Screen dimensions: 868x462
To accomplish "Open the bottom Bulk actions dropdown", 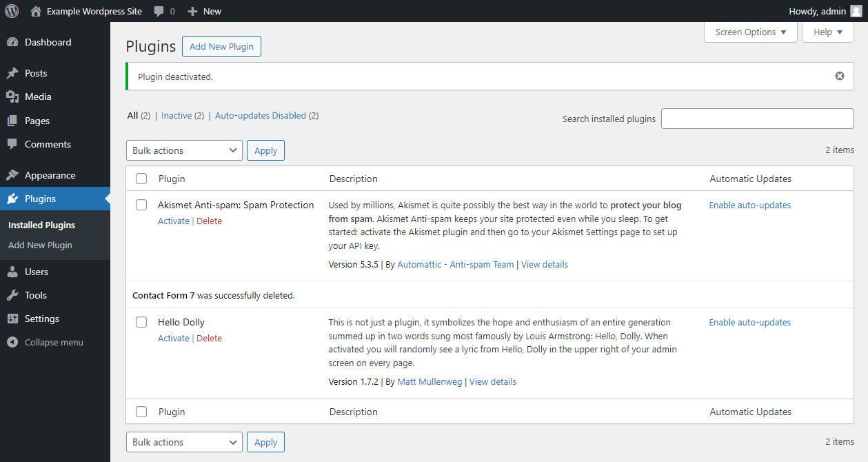I will click(184, 442).
